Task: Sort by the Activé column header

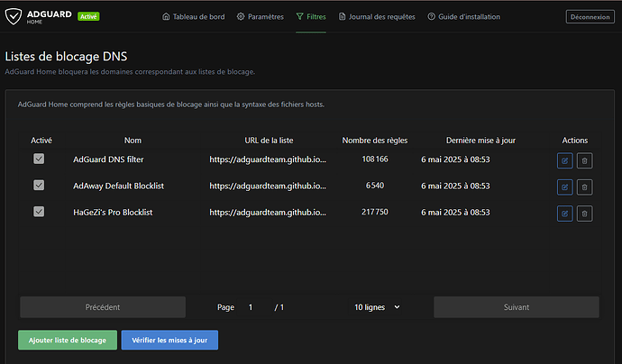Action: click(x=41, y=141)
